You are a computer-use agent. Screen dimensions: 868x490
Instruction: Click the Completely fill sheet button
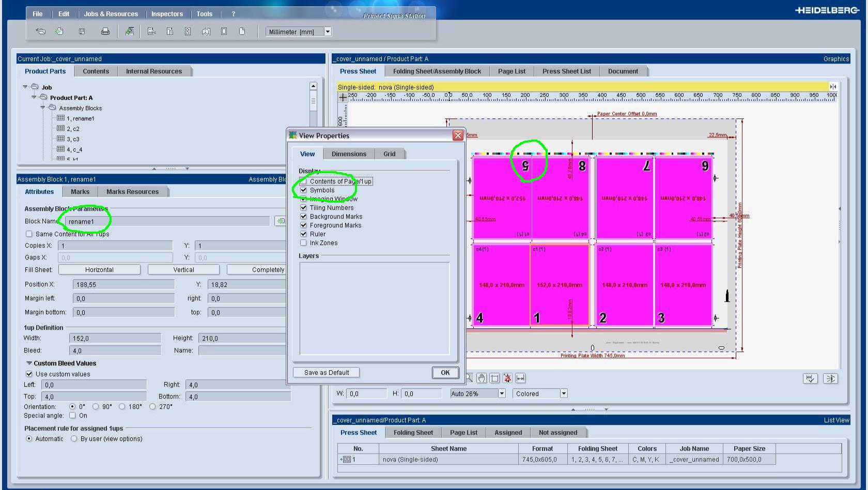coord(257,270)
